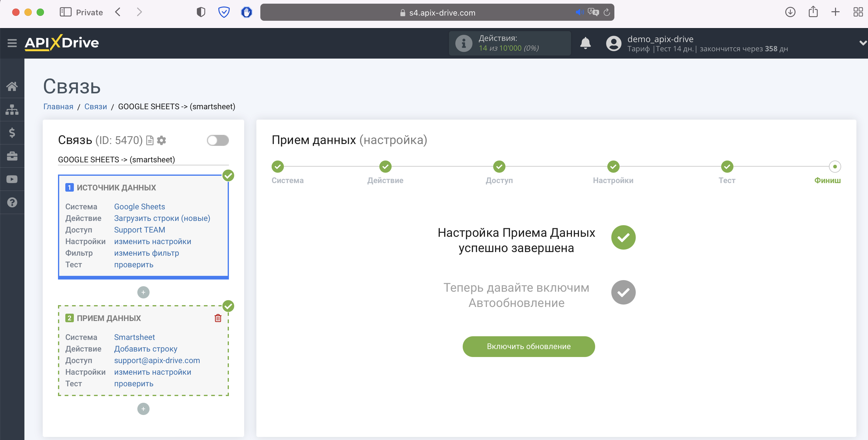The height and width of the screenshot is (440, 868).
Task: Click Включить обновление button
Action: [x=529, y=346]
